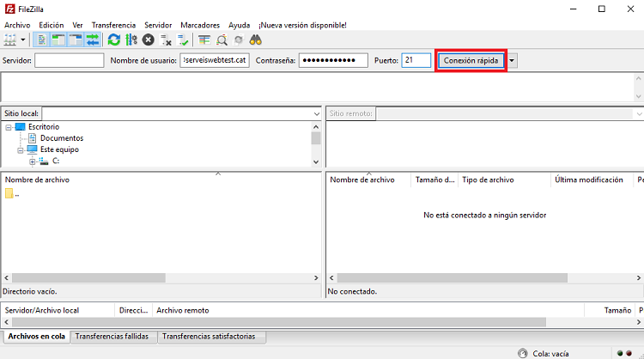Click the green activity indicator light
This screenshot has width=644, height=359.
tap(620, 353)
